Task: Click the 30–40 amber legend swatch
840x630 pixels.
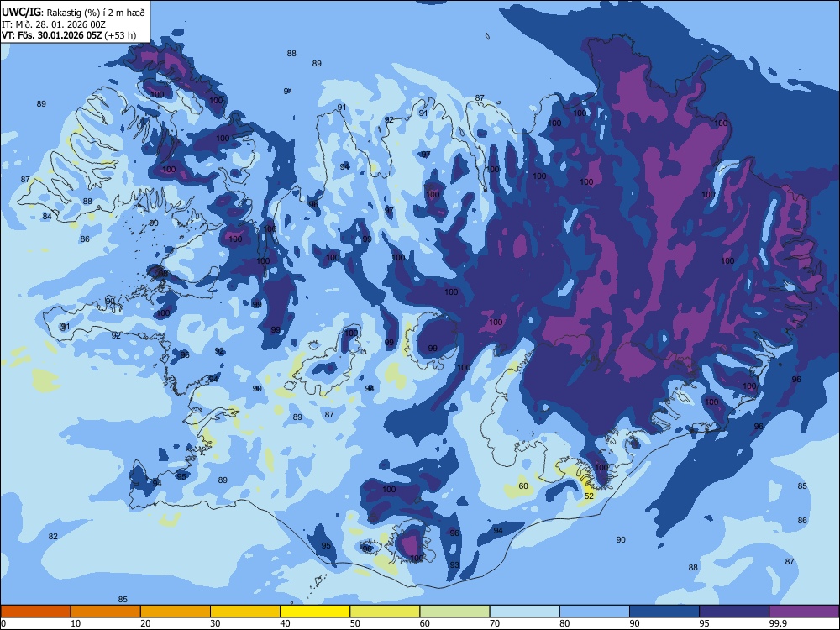Action: 245,612
